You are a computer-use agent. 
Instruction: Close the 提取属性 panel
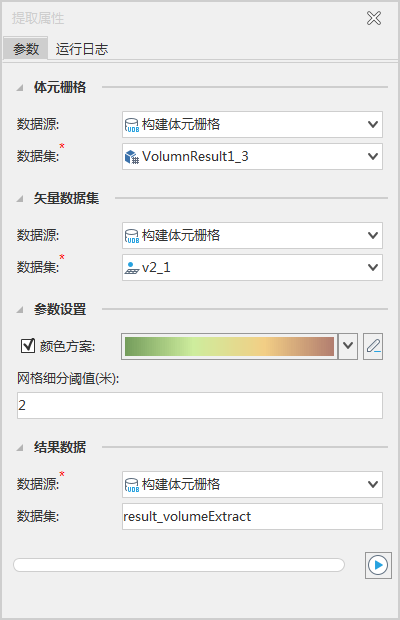click(x=374, y=18)
